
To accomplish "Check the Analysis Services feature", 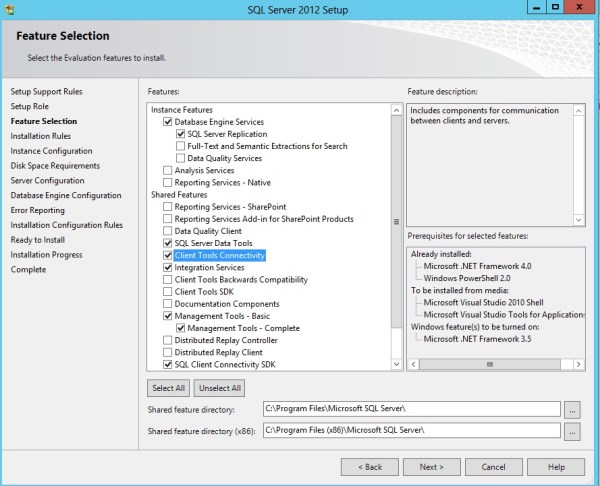I will pyautogui.click(x=167, y=170).
